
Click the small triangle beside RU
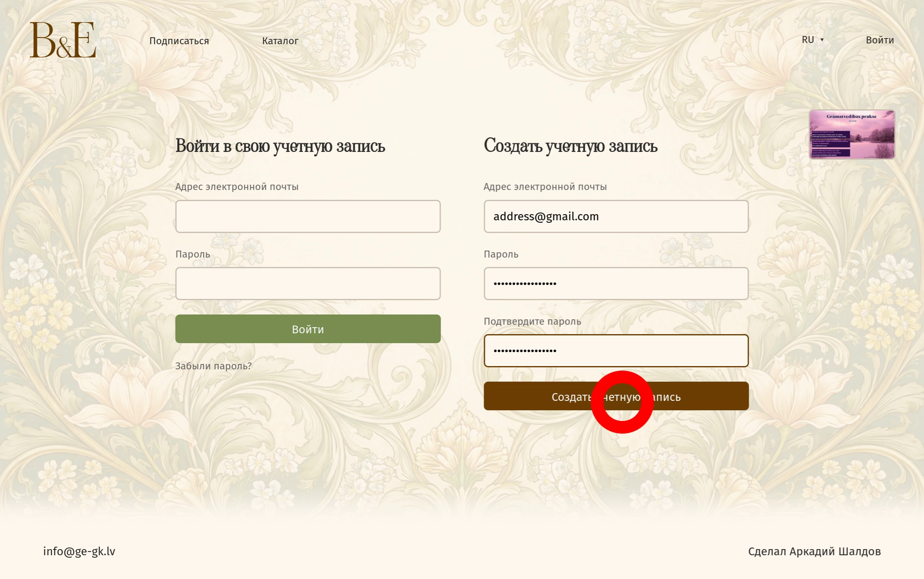pyautogui.click(x=822, y=40)
